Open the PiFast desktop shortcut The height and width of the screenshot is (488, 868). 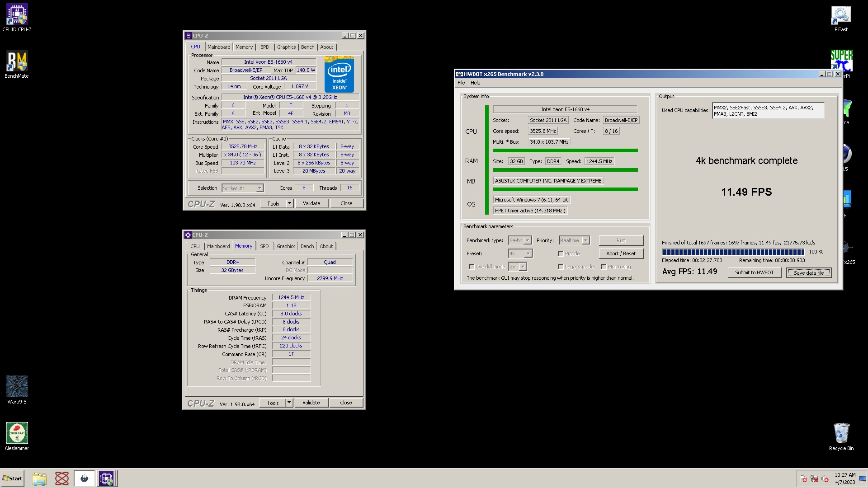point(841,18)
